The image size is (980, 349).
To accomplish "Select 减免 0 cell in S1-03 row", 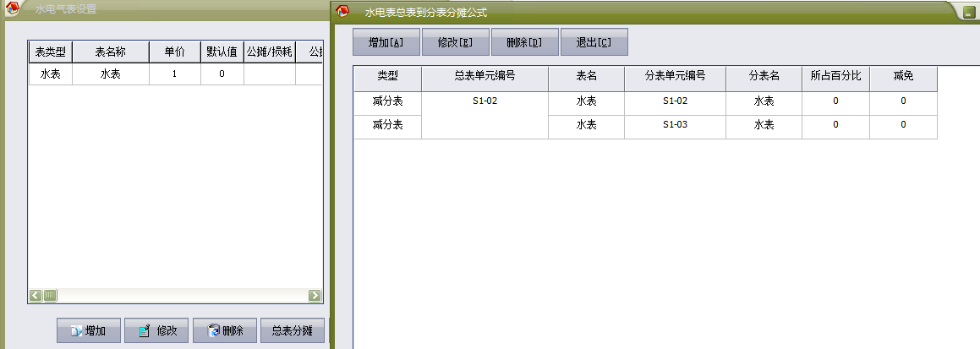I will tap(903, 127).
